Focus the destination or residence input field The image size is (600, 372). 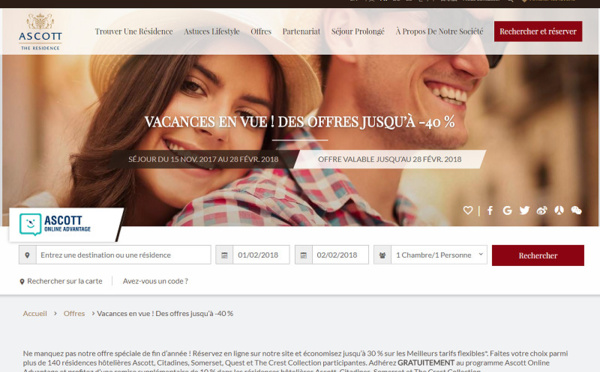(x=123, y=255)
